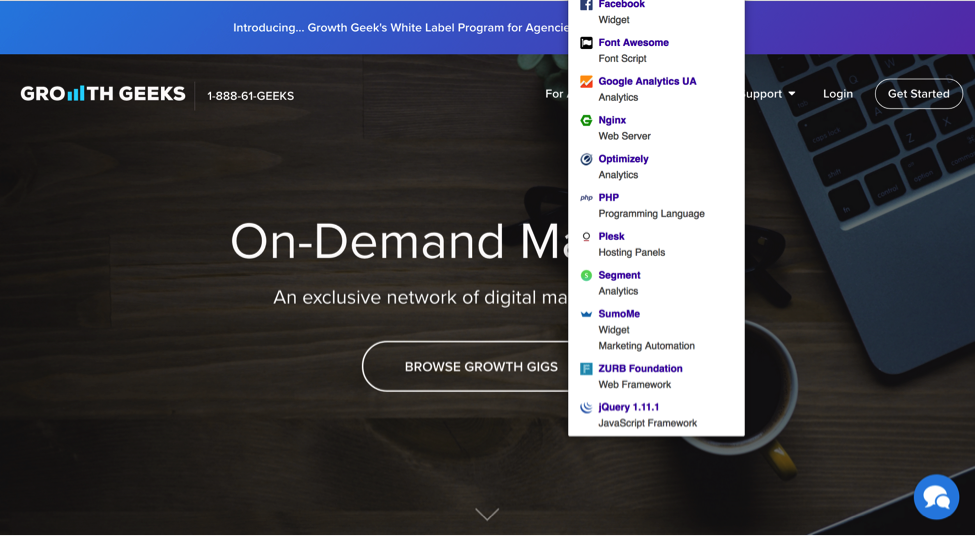This screenshot has width=975, height=536.
Task: Click the SumoMe crown icon
Action: [x=586, y=314]
